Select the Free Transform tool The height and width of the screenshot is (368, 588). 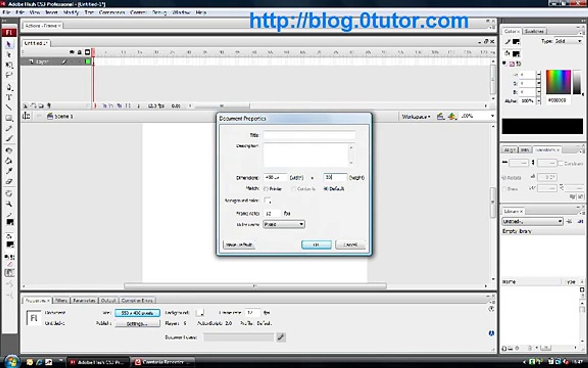coord(9,65)
